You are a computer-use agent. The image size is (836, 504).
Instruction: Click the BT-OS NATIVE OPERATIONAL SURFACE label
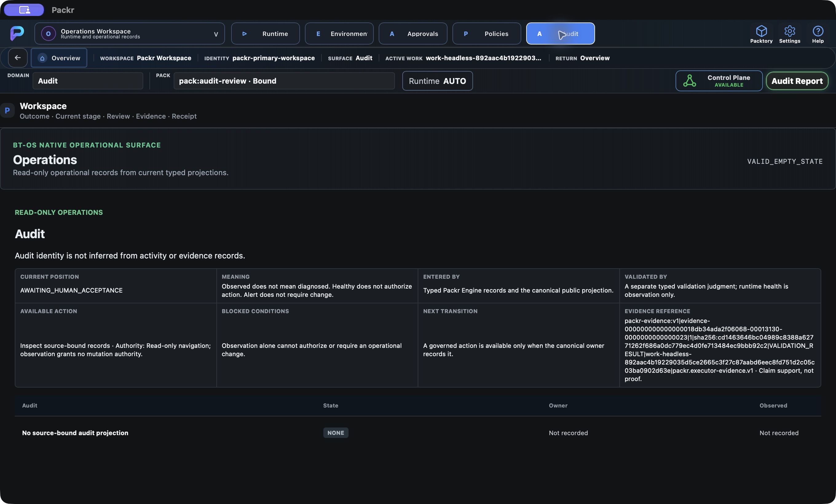coord(86,145)
